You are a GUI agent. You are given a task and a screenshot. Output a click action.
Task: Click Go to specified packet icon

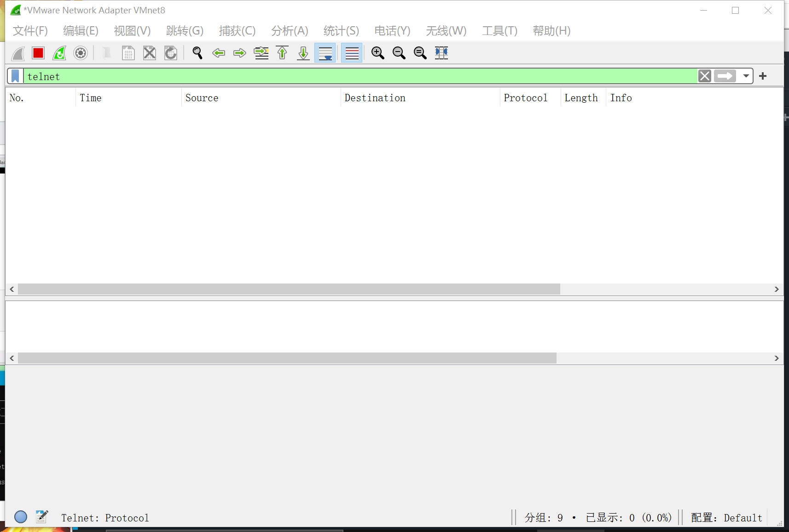pyautogui.click(x=261, y=53)
